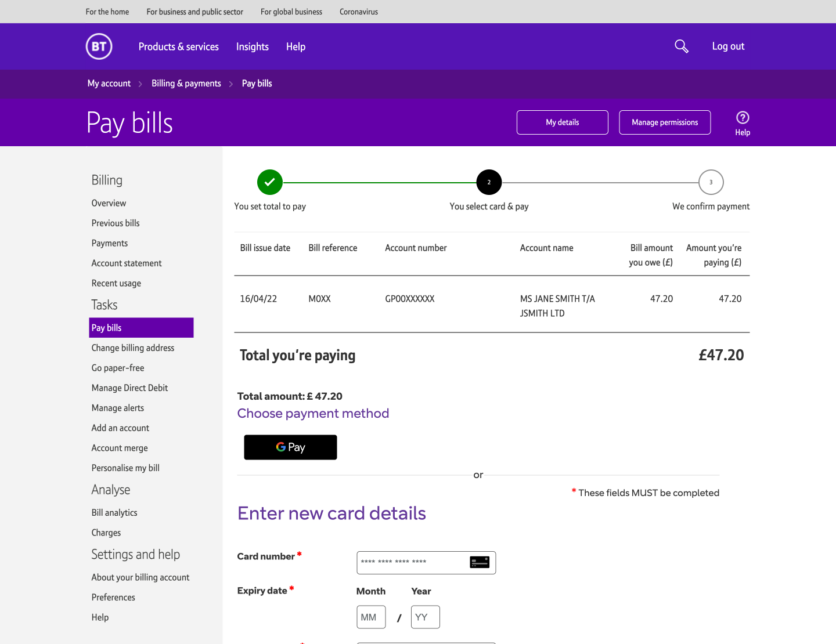The image size is (836, 644).
Task: Click bill reference M0XX cell
Action: point(319,299)
